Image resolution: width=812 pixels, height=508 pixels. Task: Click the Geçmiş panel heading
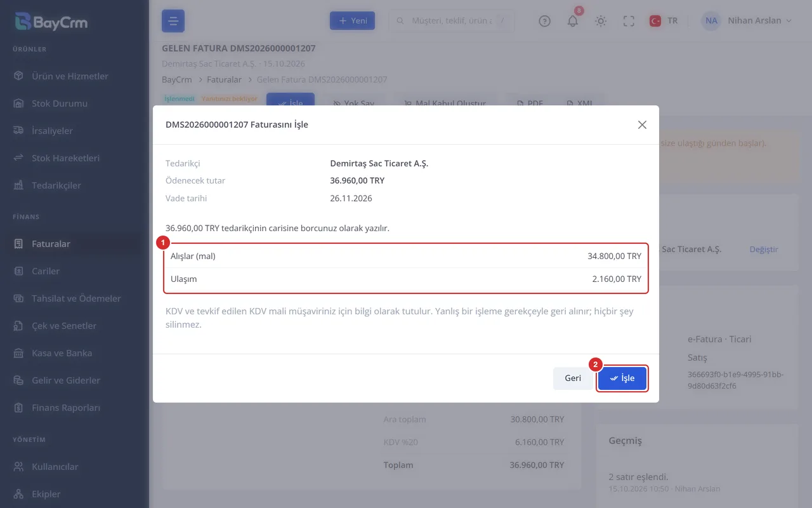625,441
